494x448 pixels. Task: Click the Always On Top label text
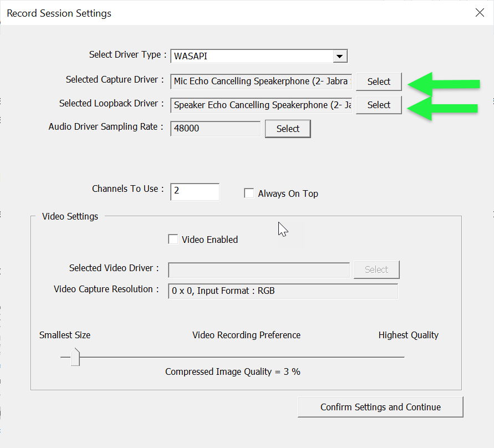pyautogui.click(x=288, y=194)
